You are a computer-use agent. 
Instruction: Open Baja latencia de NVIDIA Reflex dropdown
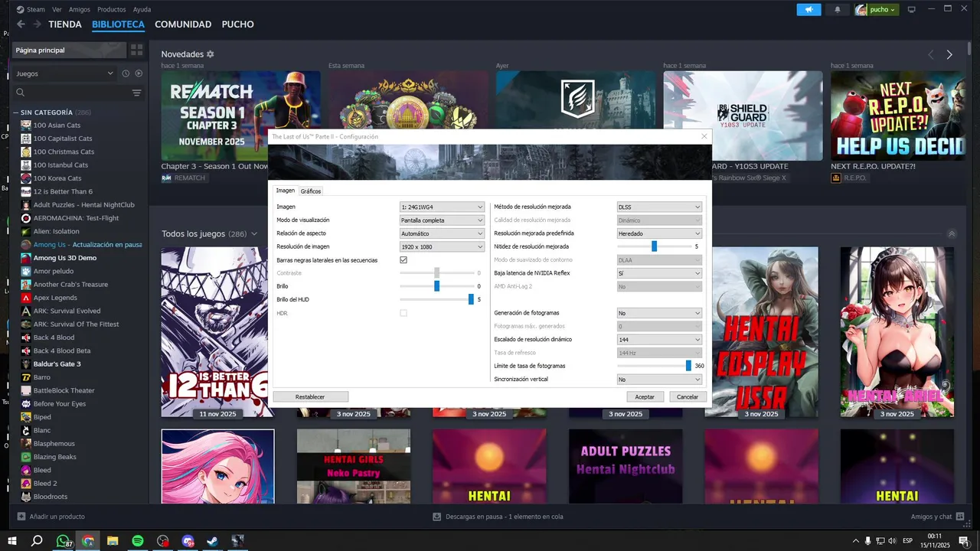point(659,273)
